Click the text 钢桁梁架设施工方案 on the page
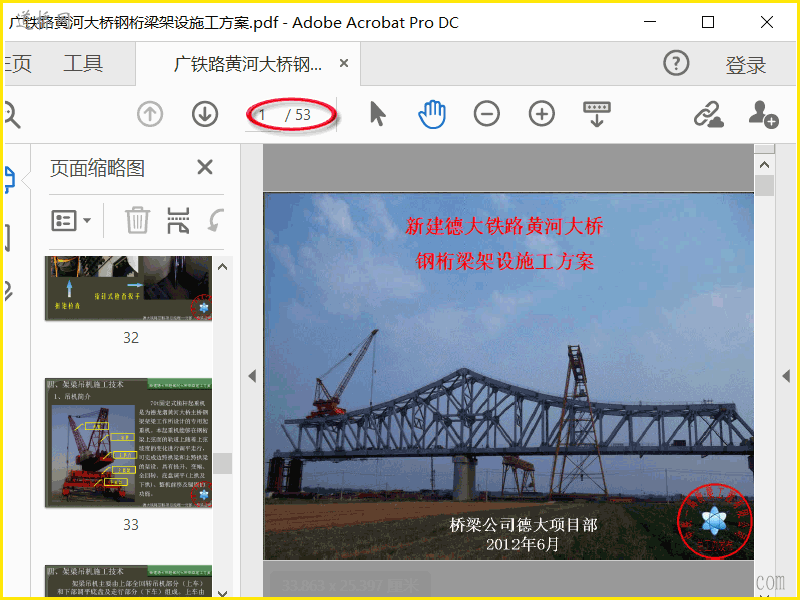The width and height of the screenshot is (800, 600). (505, 261)
